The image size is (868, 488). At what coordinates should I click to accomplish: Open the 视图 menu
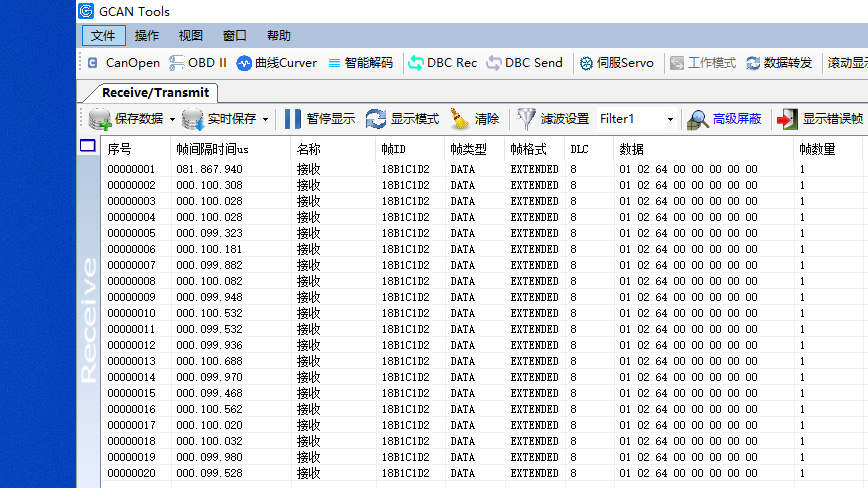click(190, 35)
